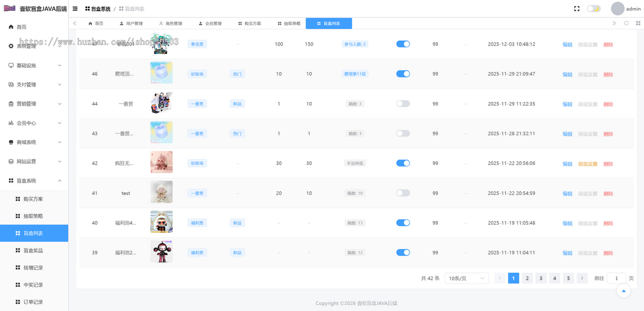This screenshot has height=311, width=644.
Task: Open the 10条/页 page size dropdown
Action: (x=467, y=278)
